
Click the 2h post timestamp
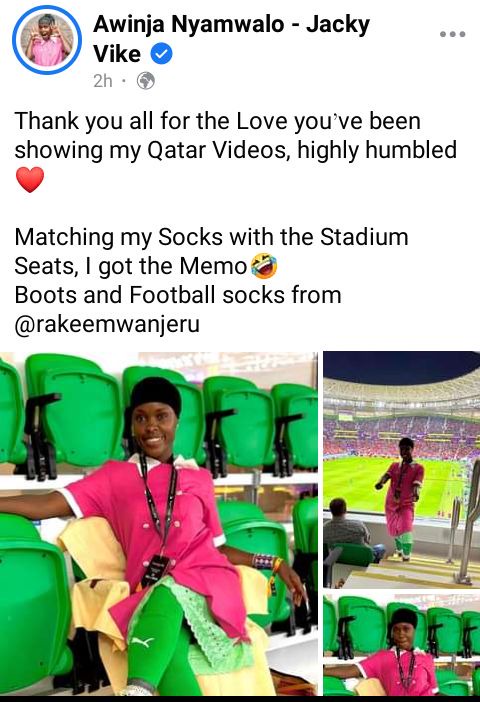click(x=103, y=81)
